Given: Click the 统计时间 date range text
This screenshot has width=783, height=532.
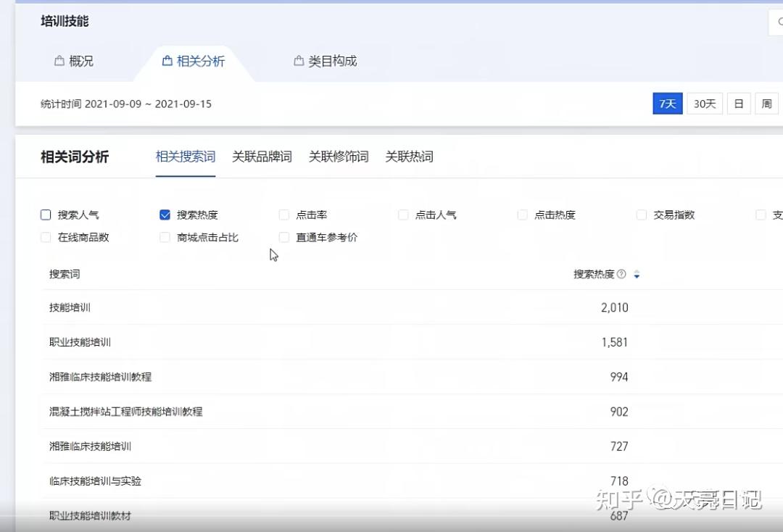Looking at the screenshot, I should pyautogui.click(x=126, y=104).
